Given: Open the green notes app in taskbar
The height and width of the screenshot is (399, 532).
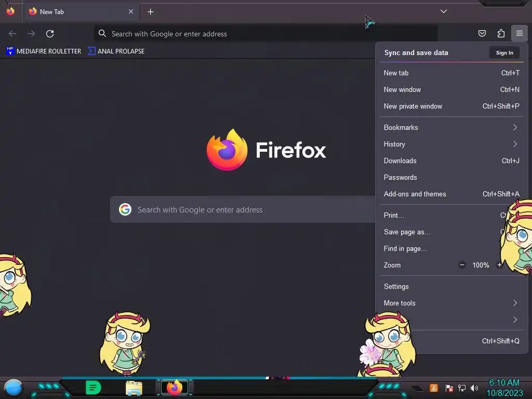Looking at the screenshot, I should pyautogui.click(x=94, y=388).
